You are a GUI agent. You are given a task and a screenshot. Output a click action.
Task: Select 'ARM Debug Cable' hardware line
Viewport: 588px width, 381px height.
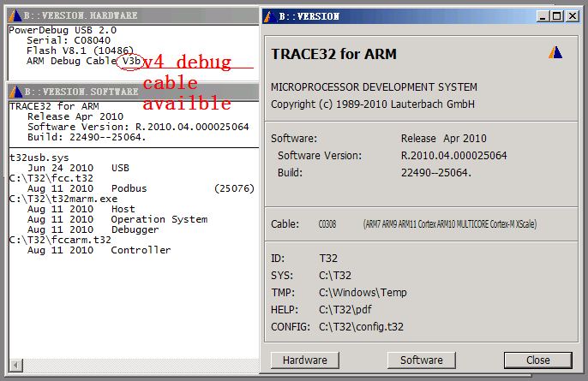coord(84,61)
